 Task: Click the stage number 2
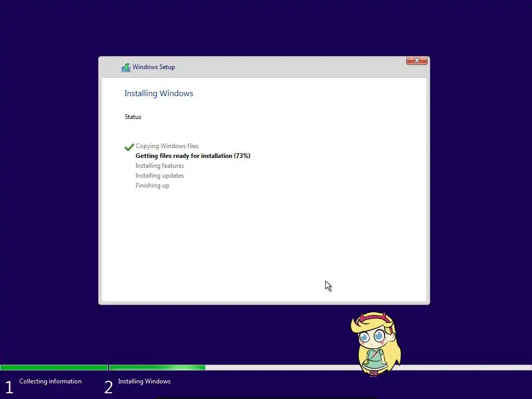(108, 387)
